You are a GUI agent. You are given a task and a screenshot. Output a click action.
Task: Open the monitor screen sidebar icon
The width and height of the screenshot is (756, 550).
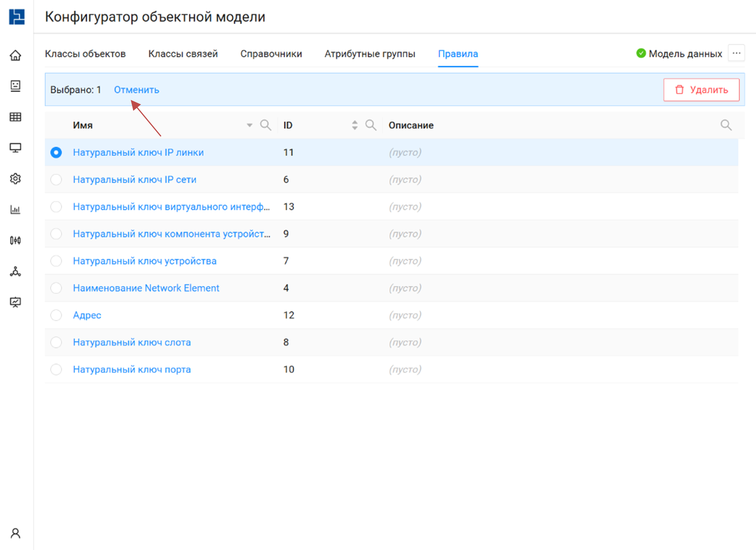click(15, 148)
